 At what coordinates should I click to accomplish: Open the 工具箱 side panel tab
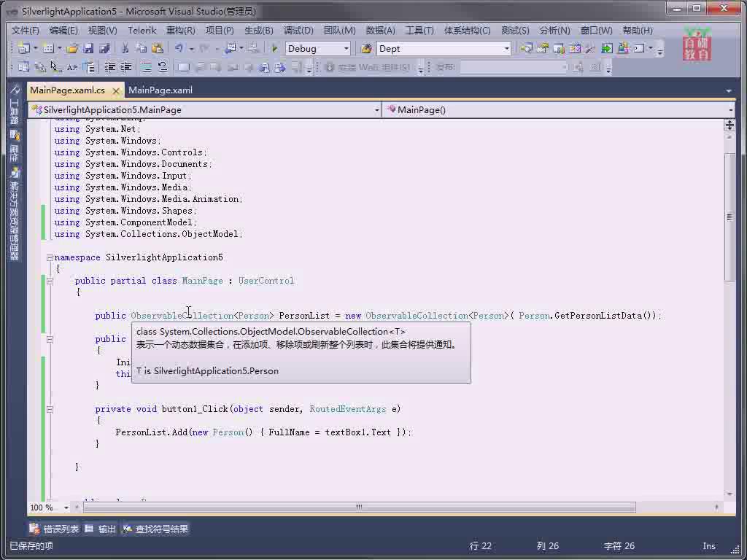[x=15, y=105]
